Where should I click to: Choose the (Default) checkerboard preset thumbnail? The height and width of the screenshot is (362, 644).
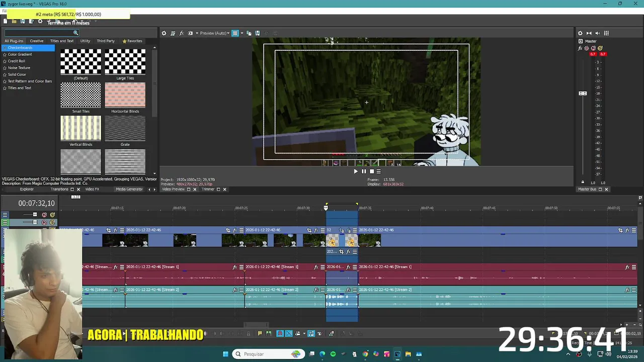(81, 62)
